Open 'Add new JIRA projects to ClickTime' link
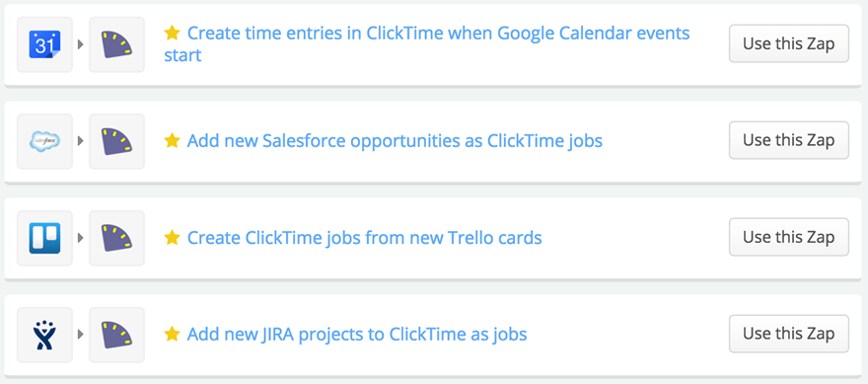The width and height of the screenshot is (868, 384). coord(357,335)
